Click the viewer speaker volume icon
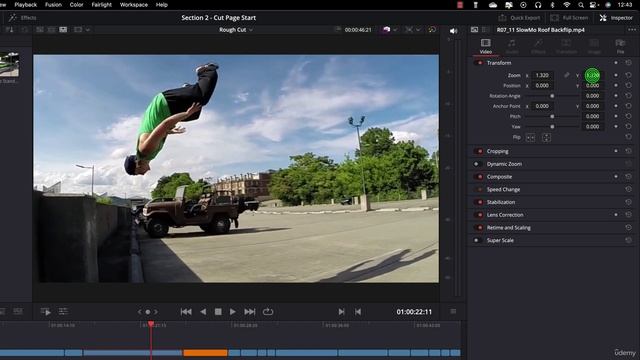Screen dimensions: 640x360 [x=453, y=31]
